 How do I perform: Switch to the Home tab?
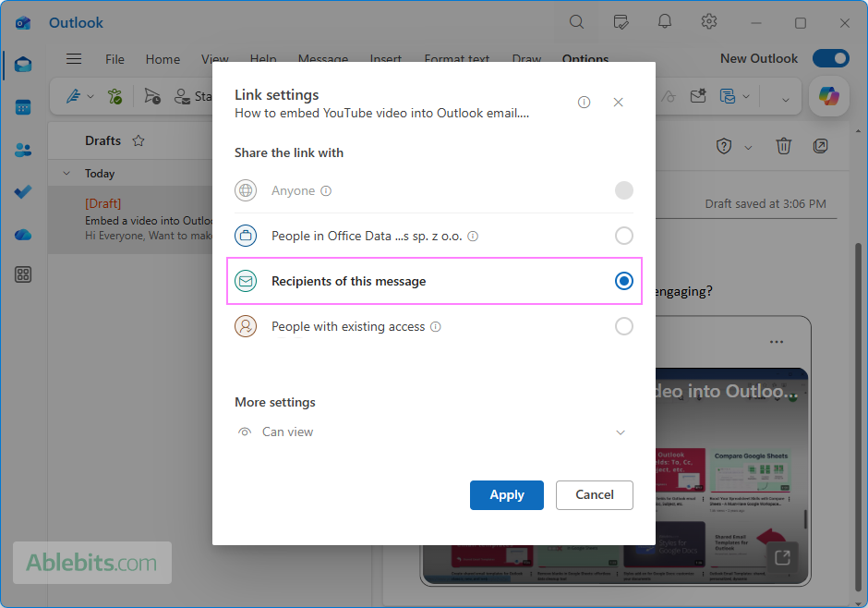pos(163,59)
